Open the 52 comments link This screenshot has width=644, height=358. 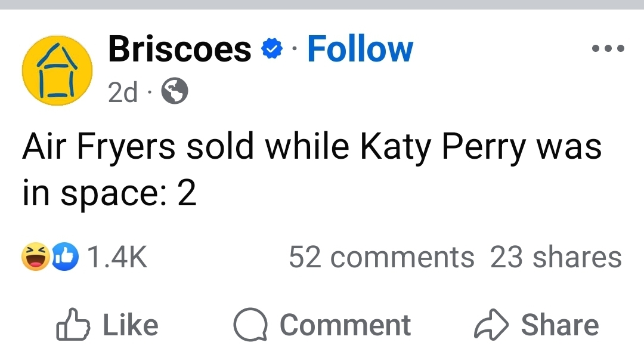click(381, 257)
